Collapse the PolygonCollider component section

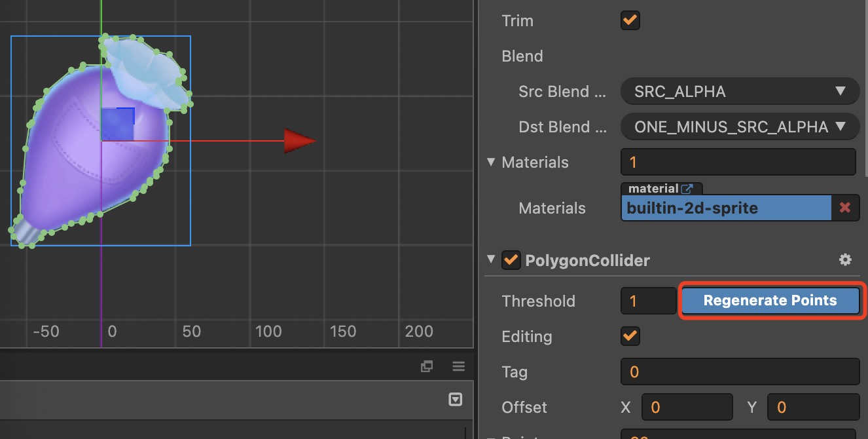(x=492, y=260)
